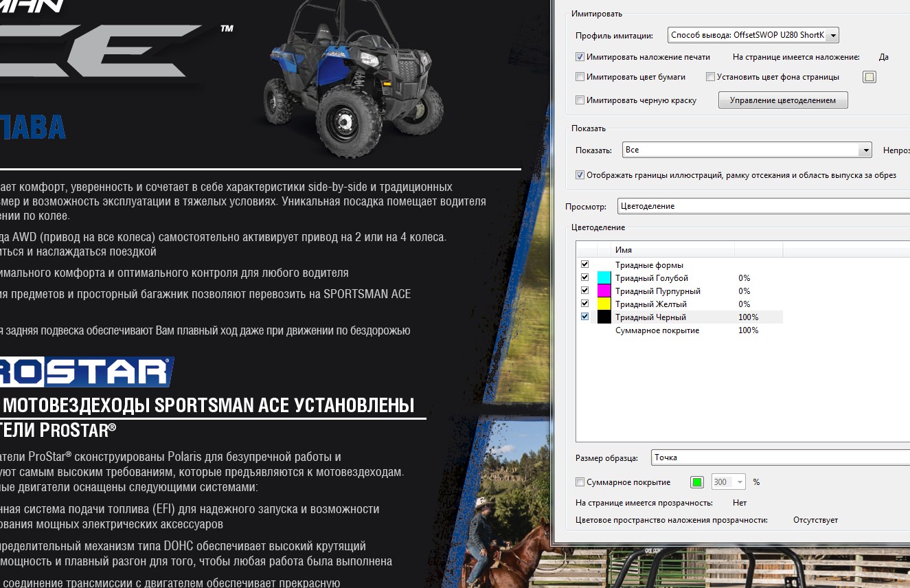
Task: Open the coverage percent dropdown showing 300
Action: tap(729, 482)
